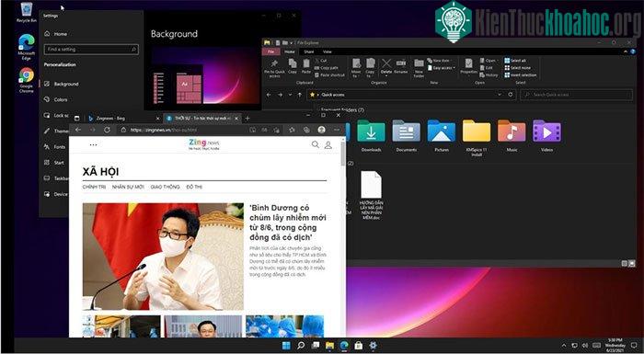This screenshot has width=644, height=354.
Task: Click Select none in the ribbon
Action: click(x=517, y=68)
